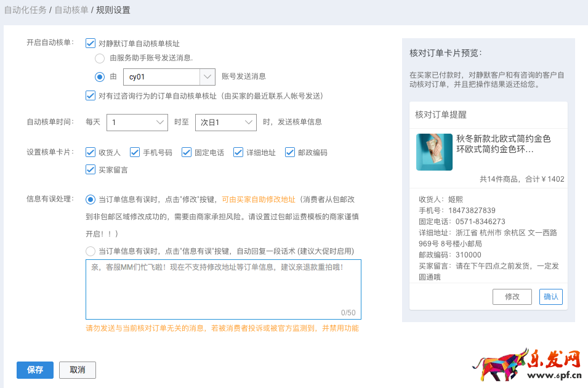The width and height of the screenshot is (588, 388).
Task: Toggle checkbox for orders with consultation behavior
Action: pyautogui.click(x=91, y=95)
